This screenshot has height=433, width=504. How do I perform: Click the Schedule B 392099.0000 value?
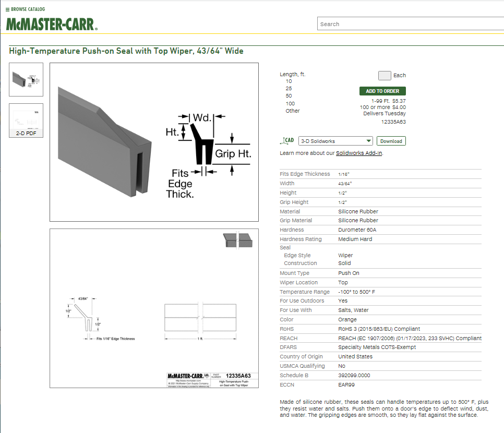354,376
